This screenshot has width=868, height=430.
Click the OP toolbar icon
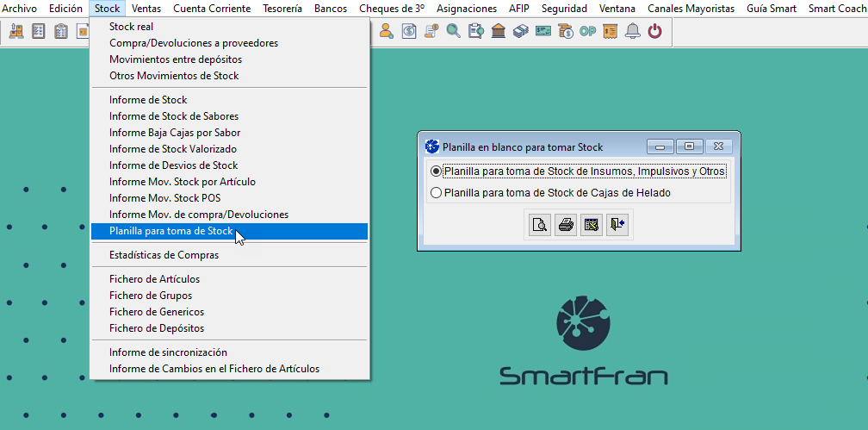[587, 31]
